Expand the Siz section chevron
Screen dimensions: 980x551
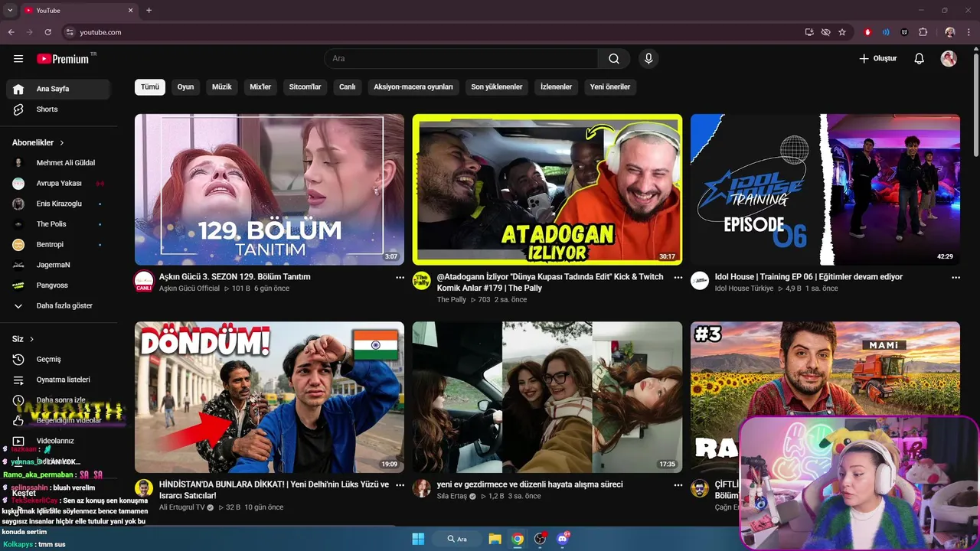click(x=31, y=339)
